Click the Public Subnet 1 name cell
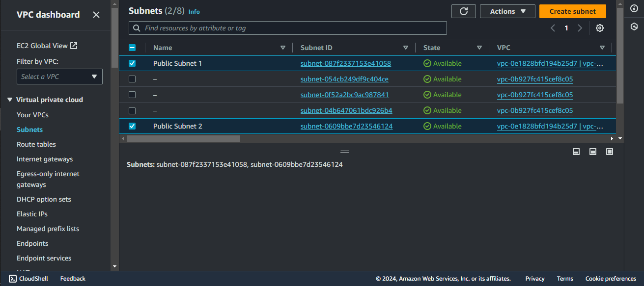Screen dimensions: 644x286 click(177, 63)
